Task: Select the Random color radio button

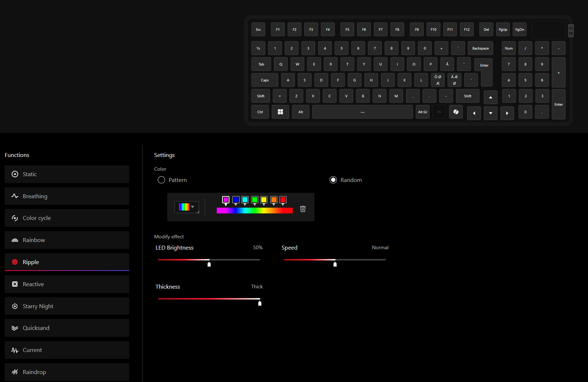Action: click(x=333, y=180)
